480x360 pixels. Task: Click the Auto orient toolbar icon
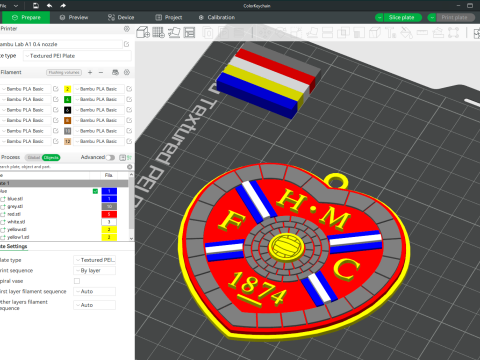[174, 33]
